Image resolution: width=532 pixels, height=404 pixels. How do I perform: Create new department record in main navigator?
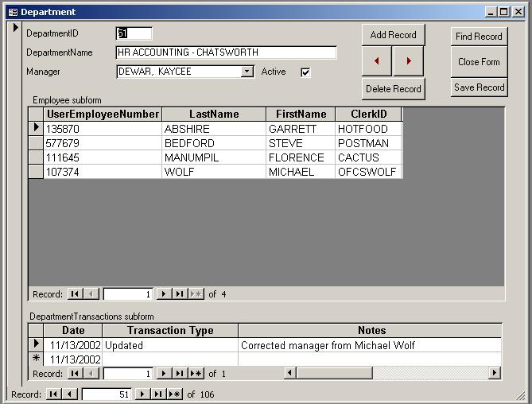click(x=174, y=394)
